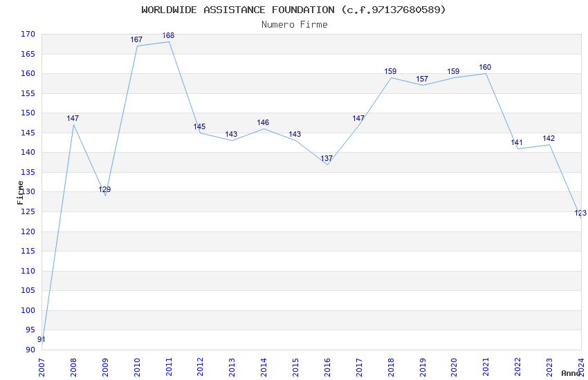Select the 147 data label for 2008
The image size is (588, 380).
coord(73,118)
